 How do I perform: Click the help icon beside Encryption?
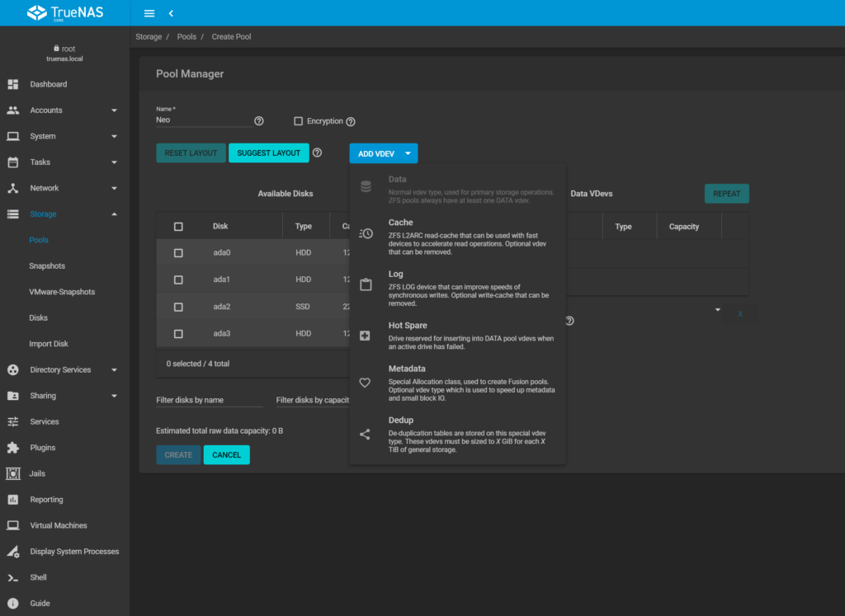tap(351, 121)
